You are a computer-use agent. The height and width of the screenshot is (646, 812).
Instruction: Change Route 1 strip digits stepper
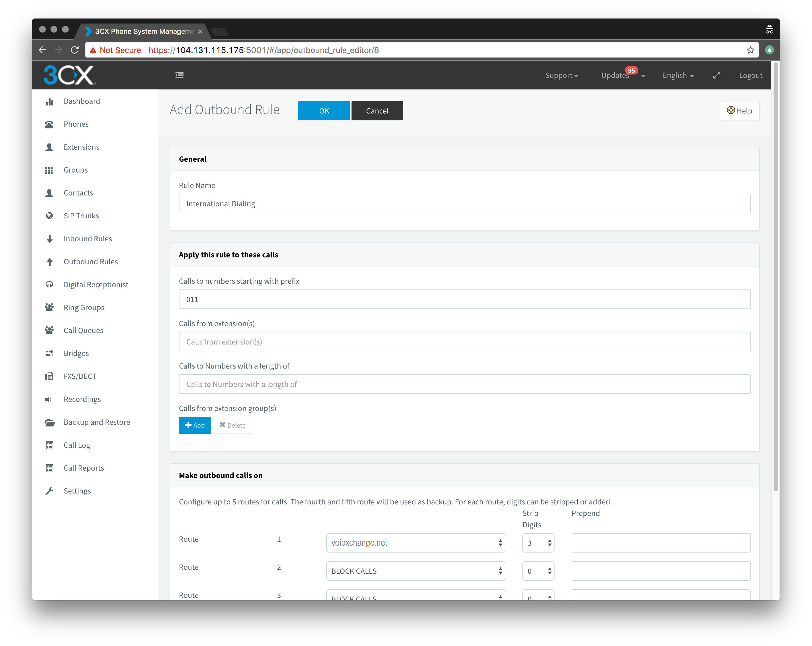tap(538, 543)
